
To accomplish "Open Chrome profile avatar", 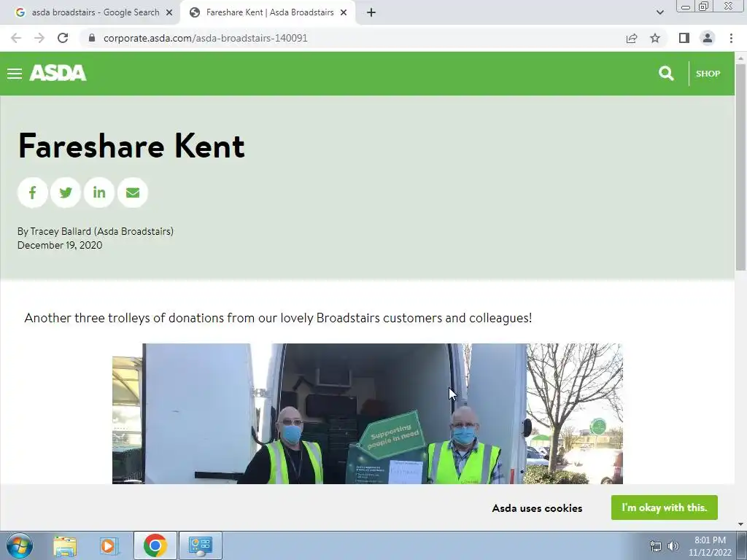I will (708, 38).
